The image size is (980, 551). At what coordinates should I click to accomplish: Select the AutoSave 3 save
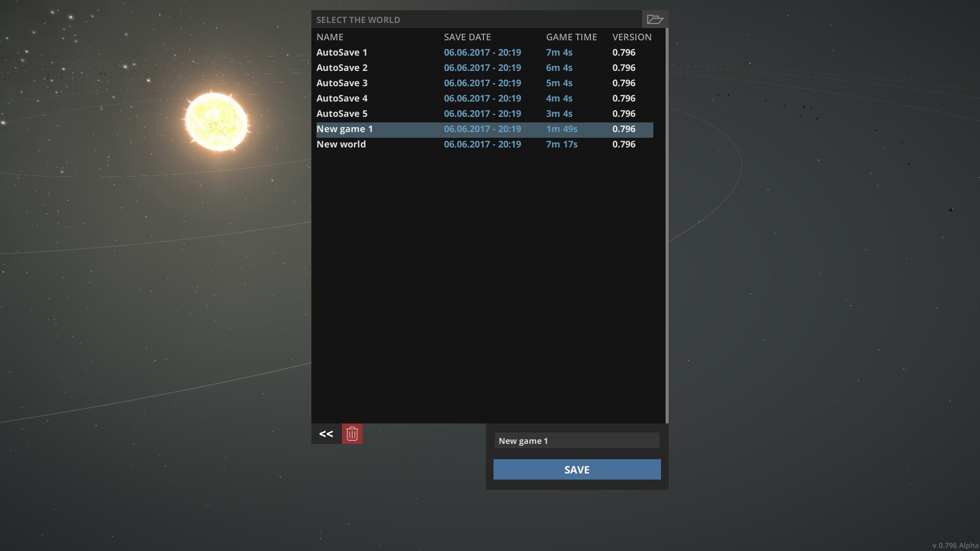(341, 83)
